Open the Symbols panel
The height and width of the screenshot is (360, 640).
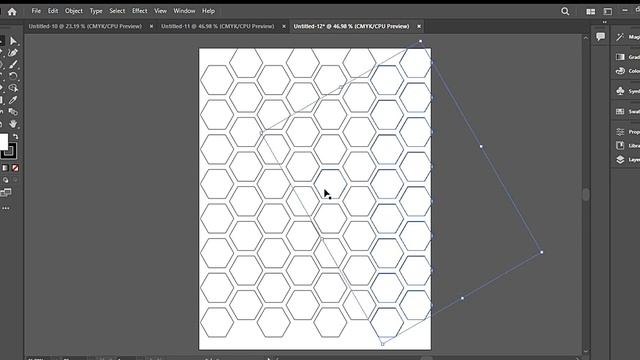[627, 91]
